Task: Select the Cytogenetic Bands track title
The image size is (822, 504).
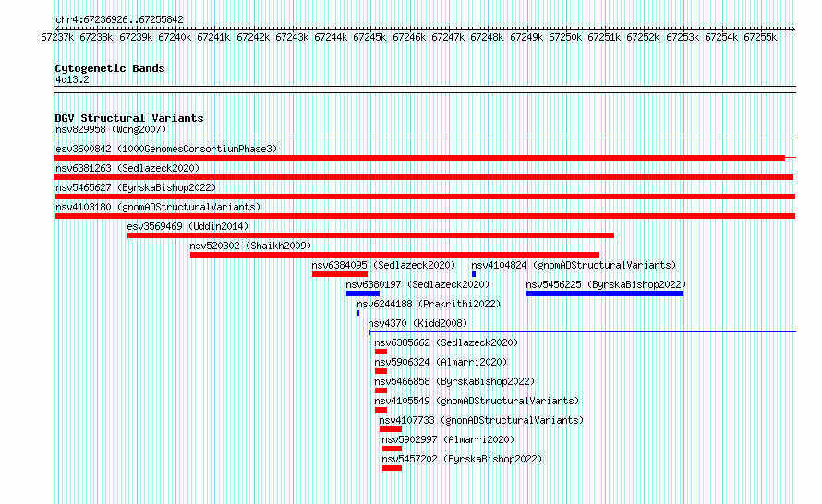Action: click(110, 68)
